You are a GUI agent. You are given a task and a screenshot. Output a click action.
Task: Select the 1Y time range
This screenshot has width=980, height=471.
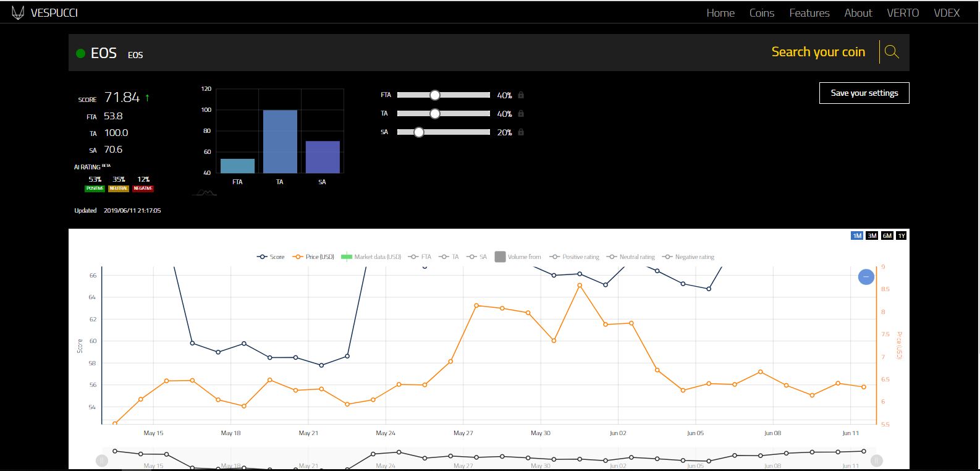tap(902, 235)
